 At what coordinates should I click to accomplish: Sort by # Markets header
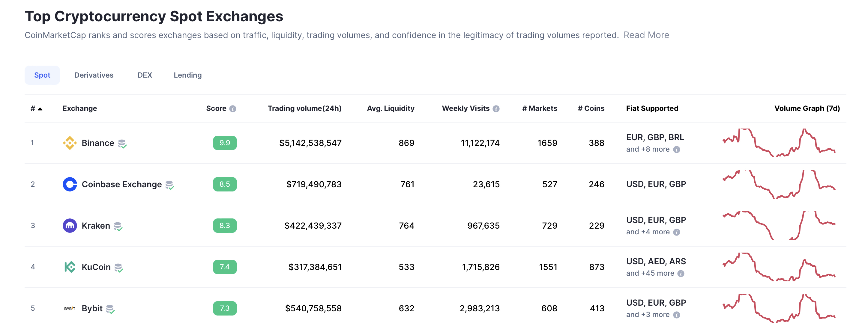point(540,108)
